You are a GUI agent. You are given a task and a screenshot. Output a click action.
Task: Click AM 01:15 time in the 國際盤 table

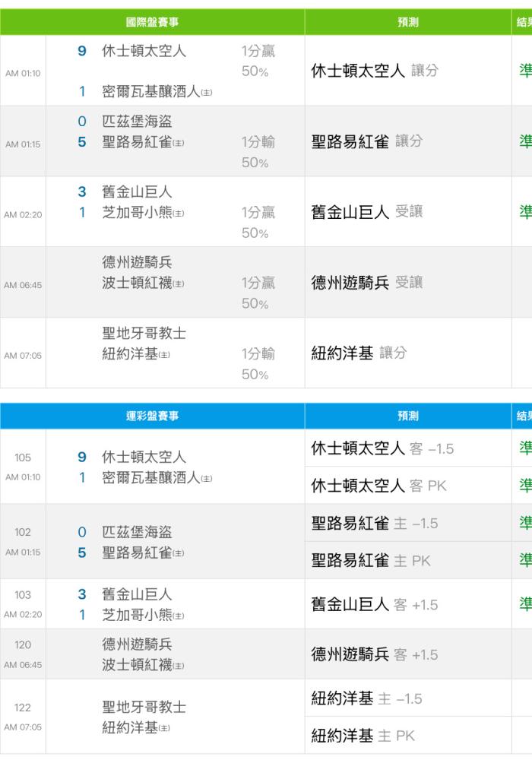[x=23, y=144]
